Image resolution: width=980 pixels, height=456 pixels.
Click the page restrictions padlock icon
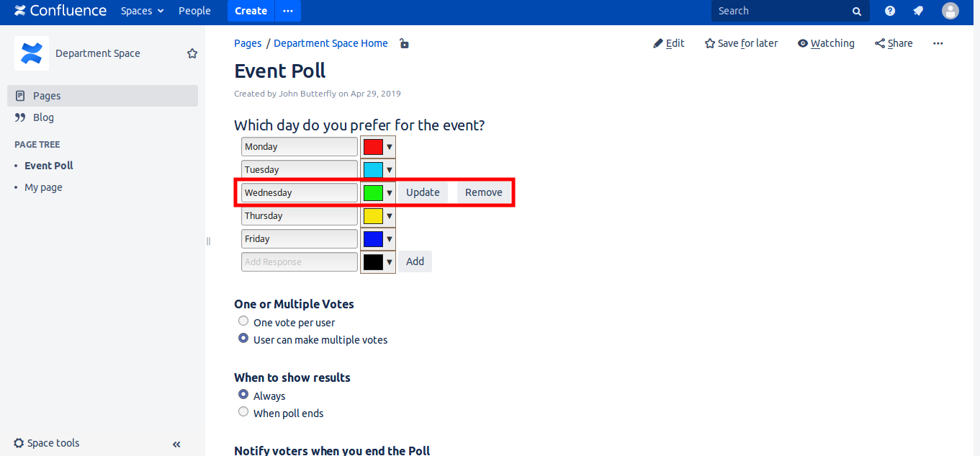click(404, 44)
